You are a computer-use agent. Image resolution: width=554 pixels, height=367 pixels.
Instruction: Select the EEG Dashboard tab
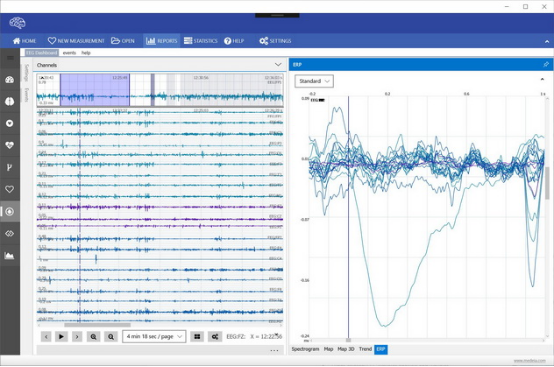(x=42, y=53)
